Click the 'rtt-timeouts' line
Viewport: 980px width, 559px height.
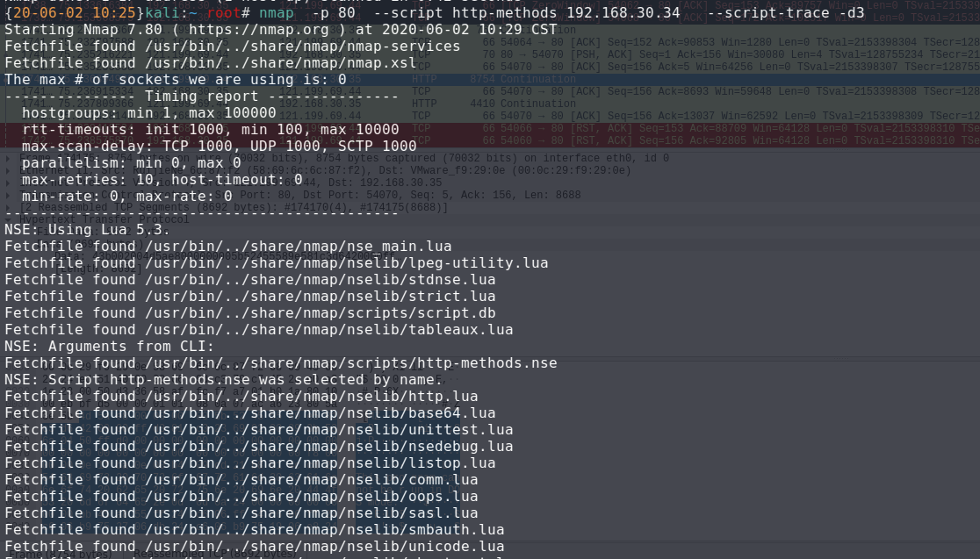(211, 129)
